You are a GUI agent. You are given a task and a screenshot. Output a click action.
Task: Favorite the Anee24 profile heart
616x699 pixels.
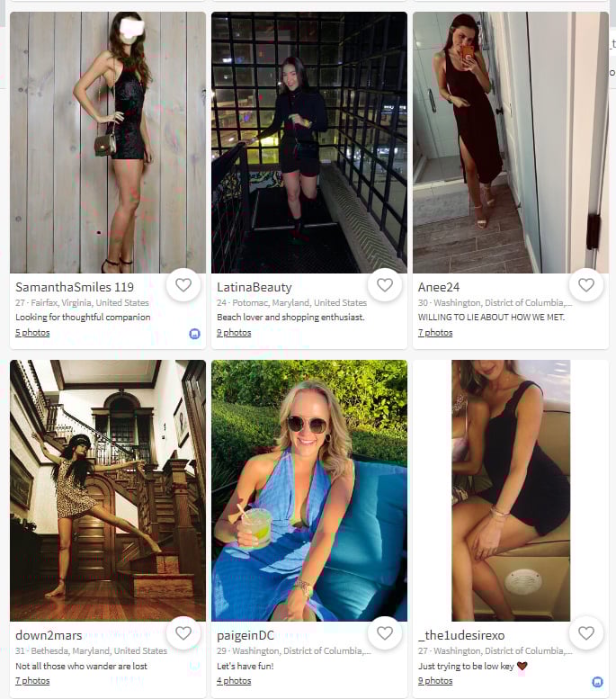pos(586,285)
